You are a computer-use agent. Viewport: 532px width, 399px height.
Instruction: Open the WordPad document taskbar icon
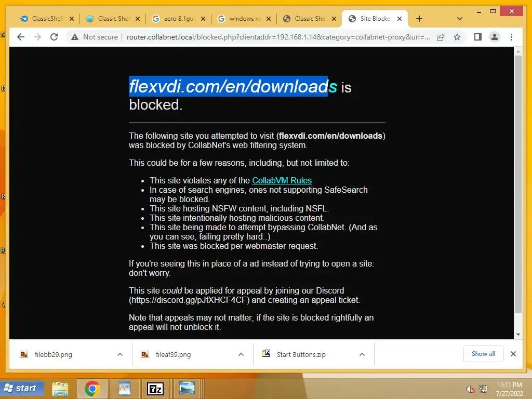(124, 389)
